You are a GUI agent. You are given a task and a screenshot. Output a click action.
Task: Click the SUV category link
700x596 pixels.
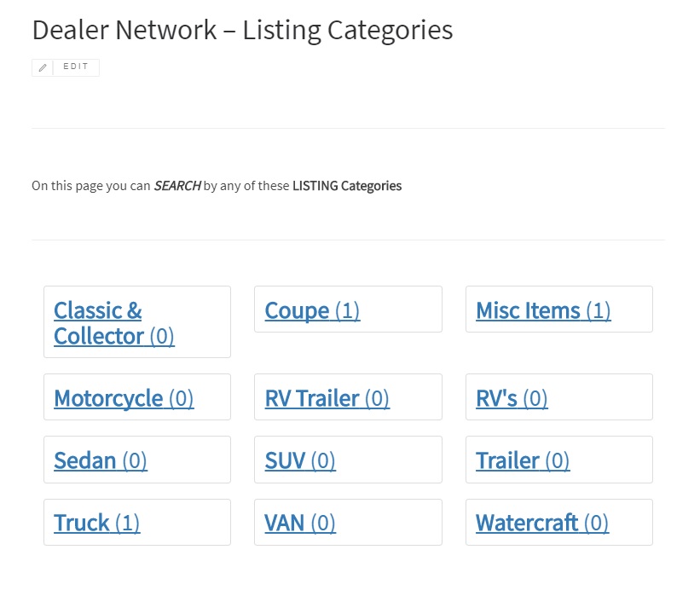tap(285, 460)
